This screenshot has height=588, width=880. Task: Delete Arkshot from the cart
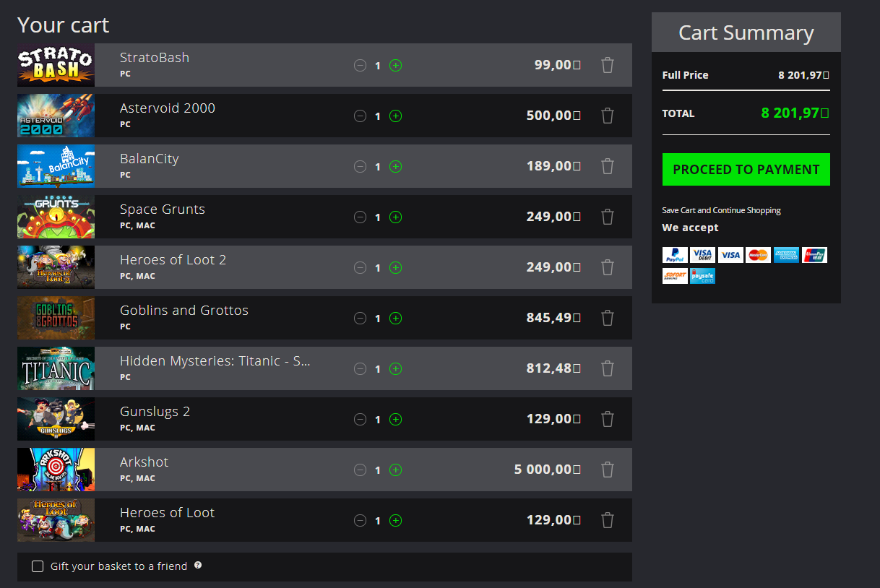(x=608, y=470)
